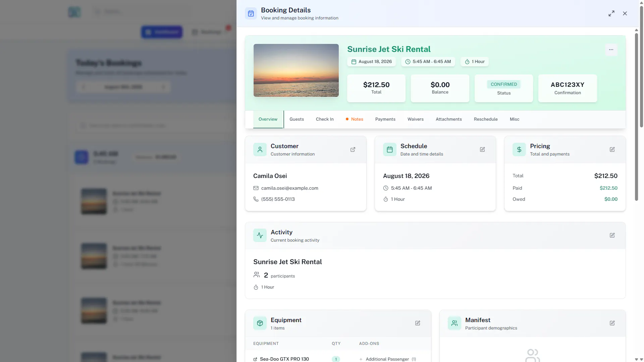Switch to the Waivers tab

click(x=416, y=119)
